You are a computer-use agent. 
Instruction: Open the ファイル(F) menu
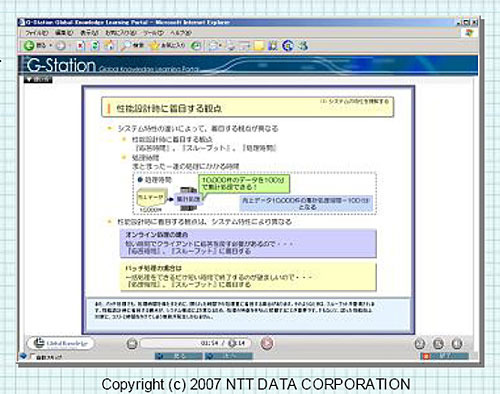pos(37,33)
